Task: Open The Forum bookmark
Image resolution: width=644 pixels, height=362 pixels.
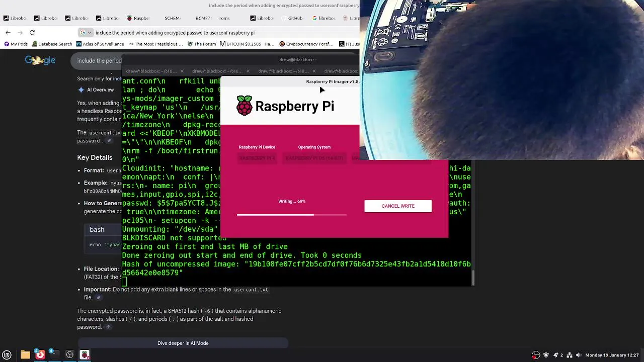Action: click(201, 44)
